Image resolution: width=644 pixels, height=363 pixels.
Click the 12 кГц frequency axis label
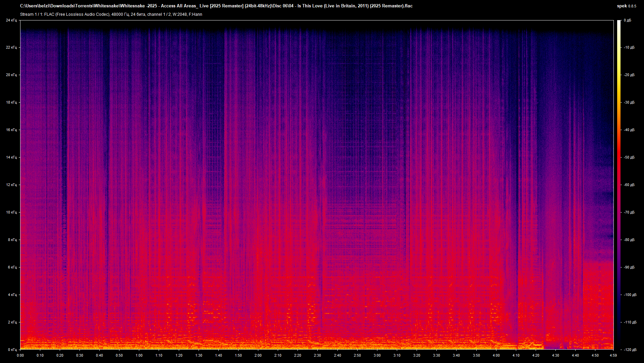tap(12, 185)
